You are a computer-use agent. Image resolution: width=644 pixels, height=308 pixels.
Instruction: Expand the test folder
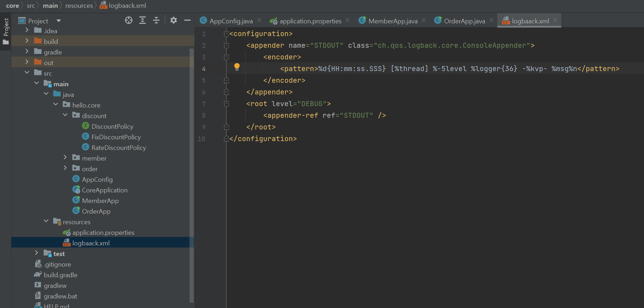pos(36,253)
